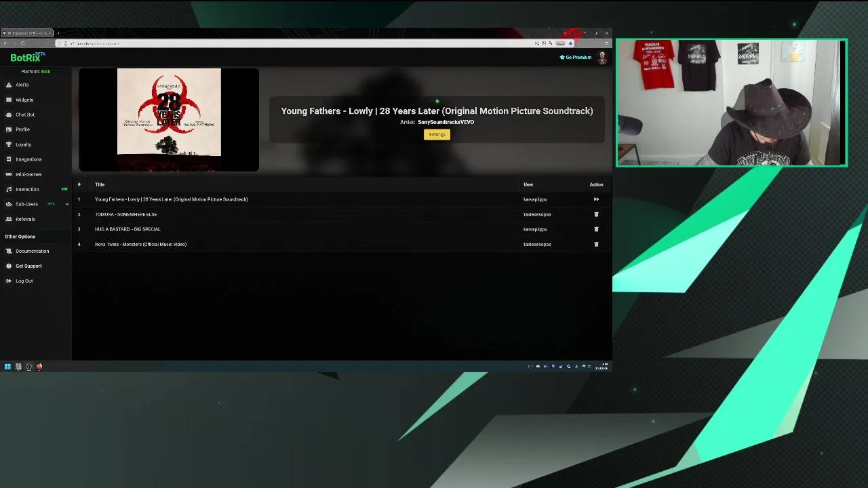868x488 pixels.
Task: Skip the Young Fathers - Lowly song
Action: (x=596, y=199)
